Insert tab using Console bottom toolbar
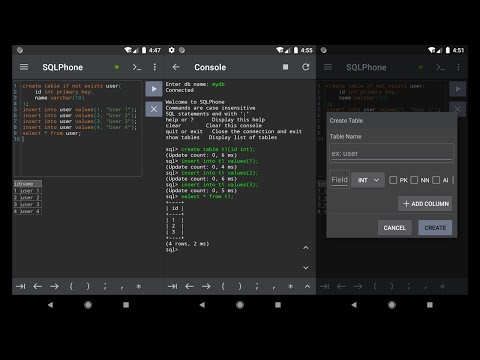This screenshot has height=360, width=480. point(173,286)
